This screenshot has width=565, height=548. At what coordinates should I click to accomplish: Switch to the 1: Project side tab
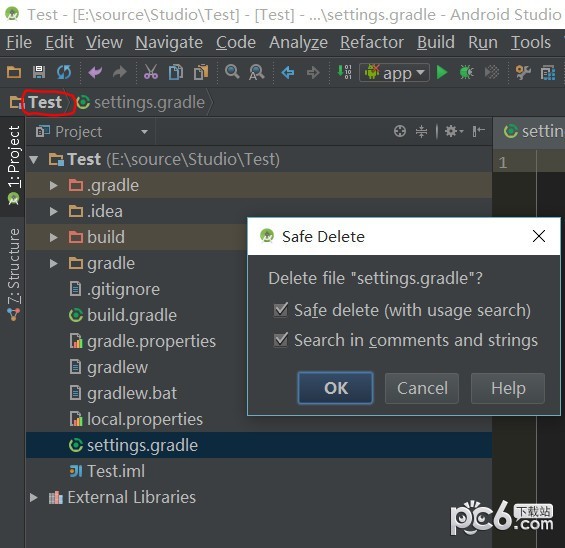[14, 165]
